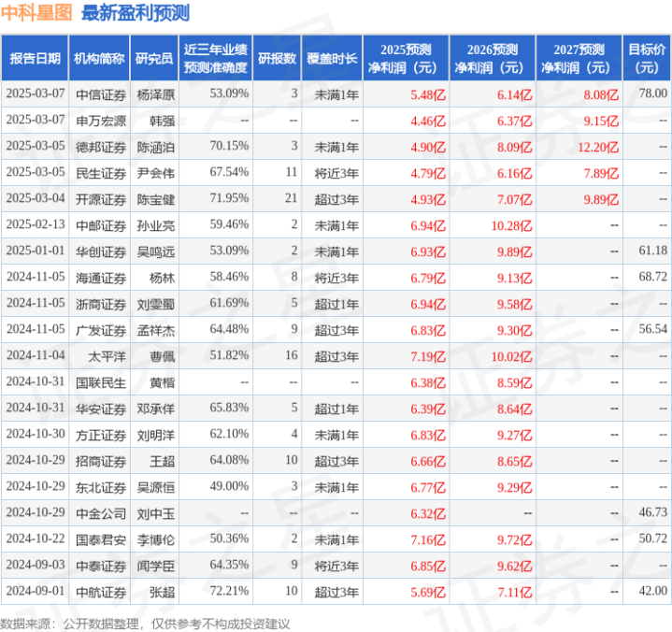
Task: Click the 10.02亿 2026 profit value
Action: (x=512, y=356)
